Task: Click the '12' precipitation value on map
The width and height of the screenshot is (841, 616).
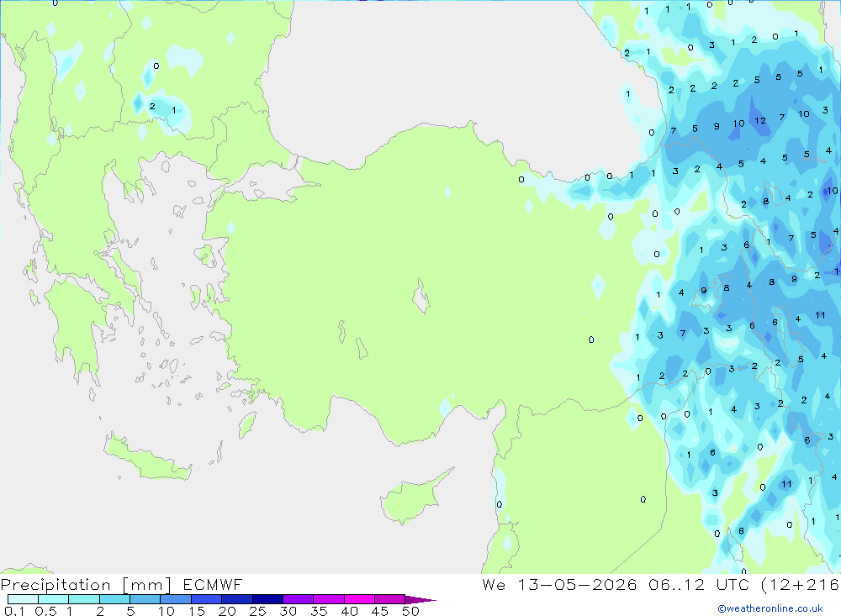Action: [x=760, y=121]
